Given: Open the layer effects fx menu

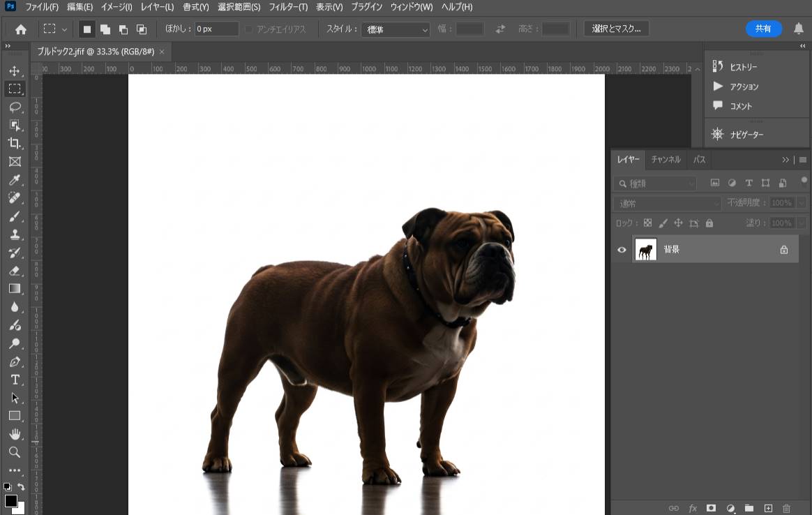Looking at the screenshot, I should click(693, 508).
